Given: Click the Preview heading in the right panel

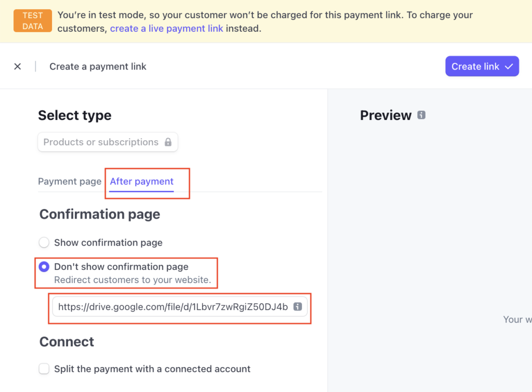Looking at the screenshot, I should coord(386,115).
